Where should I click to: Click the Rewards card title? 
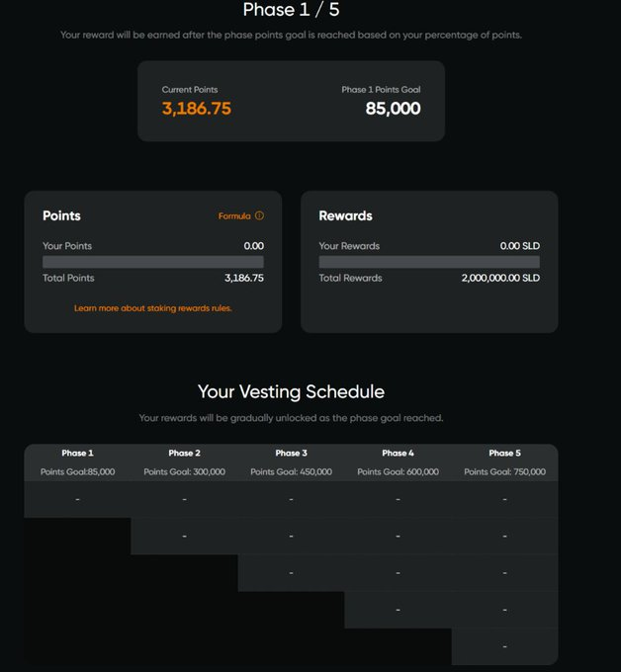(x=346, y=215)
